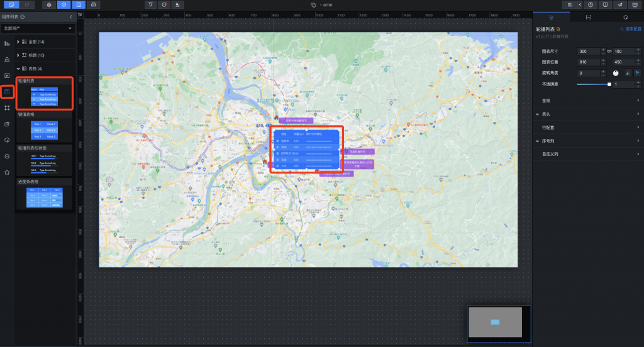Toggle visibility eye for 序号列
The image size is (644, 347).
pyautogui.click(x=537, y=141)
